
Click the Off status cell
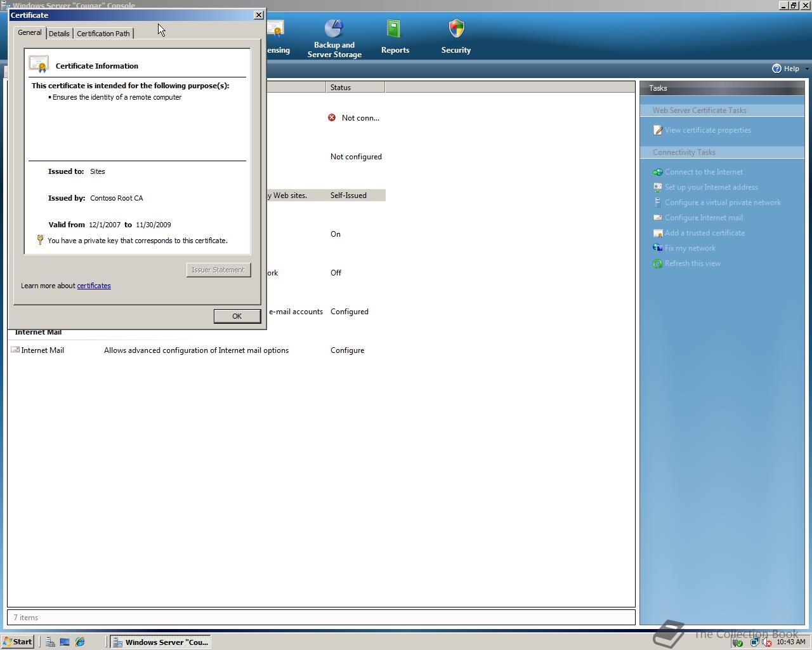(336, 273)
